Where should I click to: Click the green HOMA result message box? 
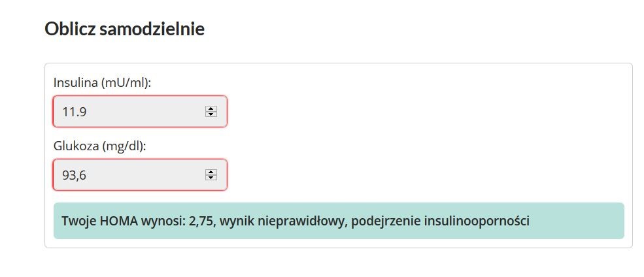pos(575,221)
